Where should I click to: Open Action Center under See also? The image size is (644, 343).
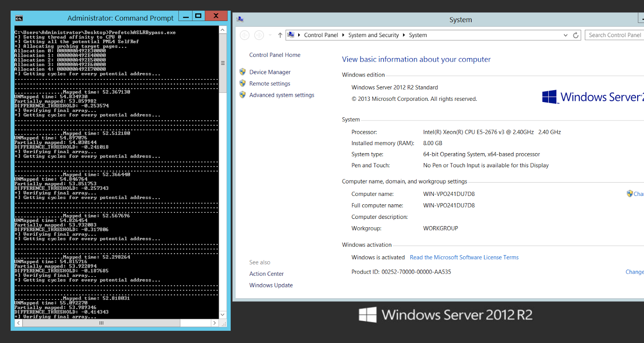click(266, 274)
